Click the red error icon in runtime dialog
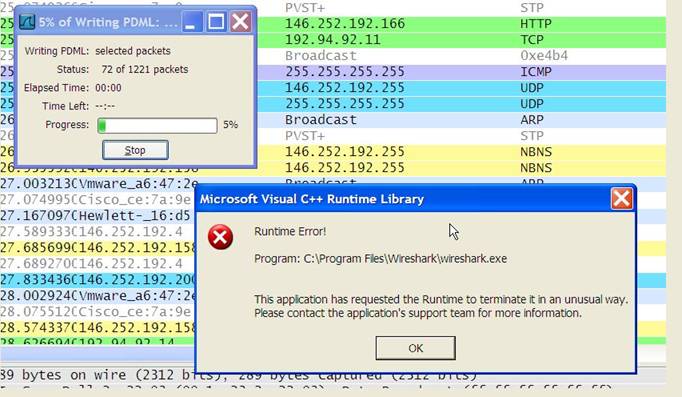682x397 pixels. (x=220, y=237)
